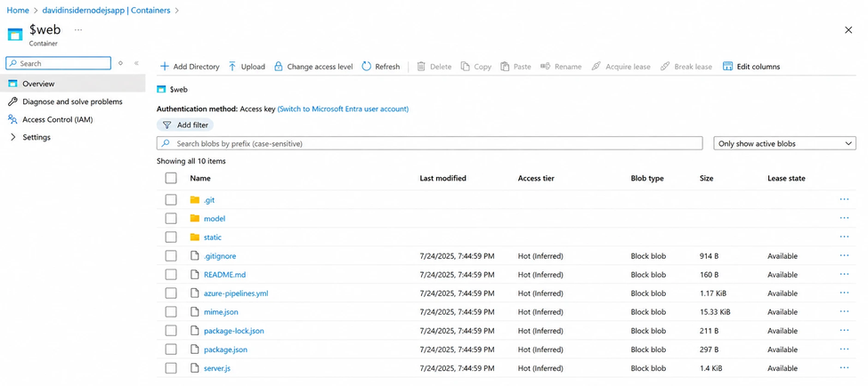This screenshot has width=868, height=386.
Task: Open more options for the .git row
Action: click(x=844, y=199)
